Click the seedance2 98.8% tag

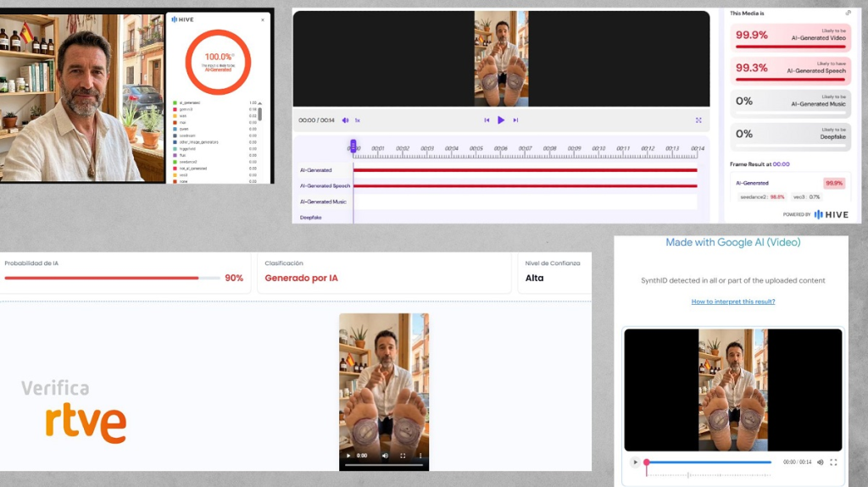click(x=762, y=197)
